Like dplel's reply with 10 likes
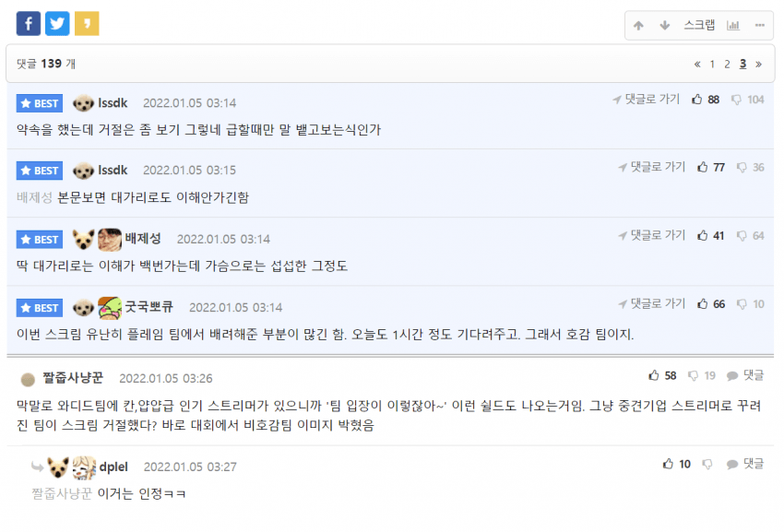 pos(676,464)
